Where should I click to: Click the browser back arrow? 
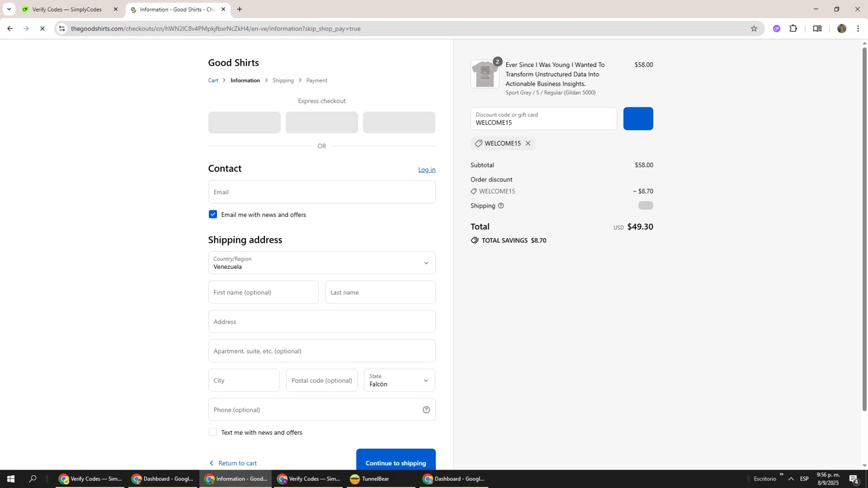[10, 28]
